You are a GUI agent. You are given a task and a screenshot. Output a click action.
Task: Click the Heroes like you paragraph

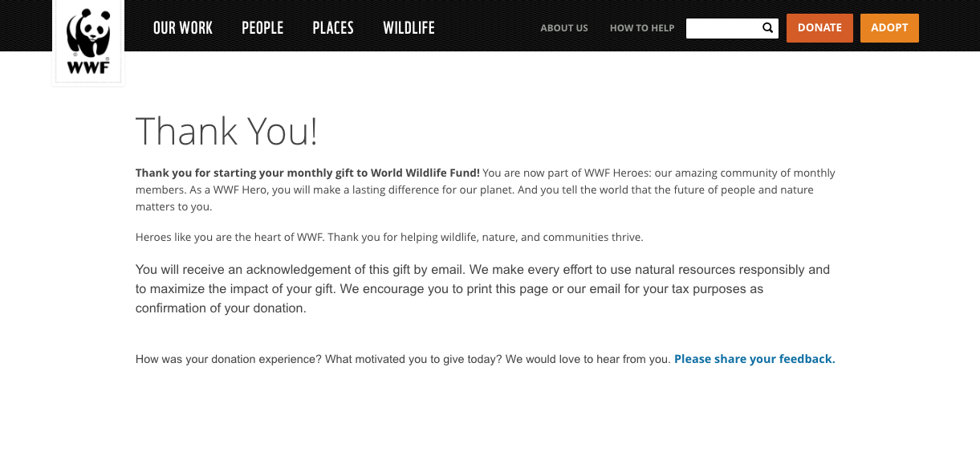[x=389, y=237]
